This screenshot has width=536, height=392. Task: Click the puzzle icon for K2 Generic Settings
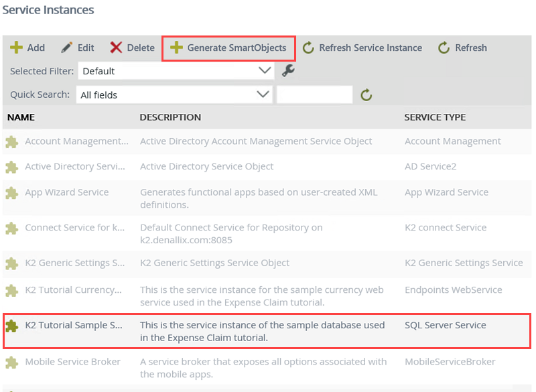point(12,263)
